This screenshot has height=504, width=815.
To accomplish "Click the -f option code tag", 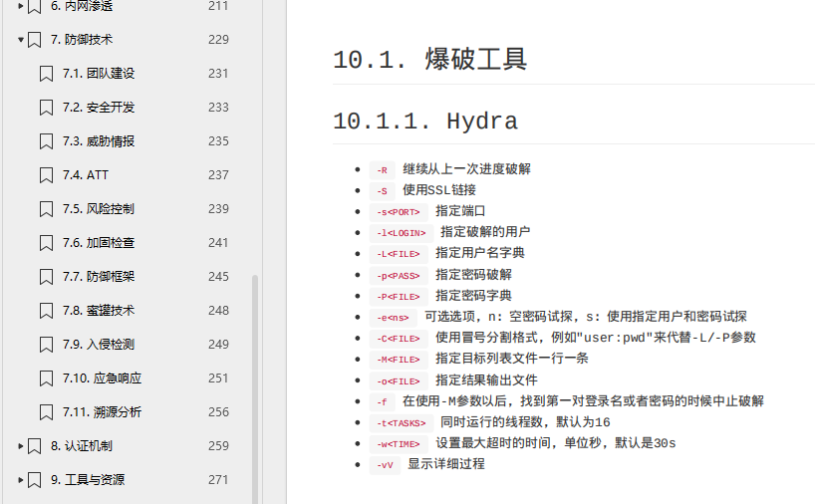I will click(382, 402).
